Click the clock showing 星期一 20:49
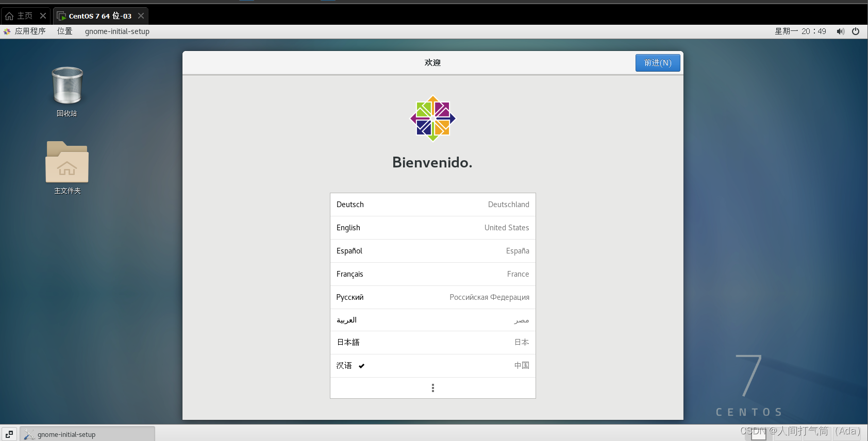This screenshot has height=441, width=868. (x=800, y=31)
